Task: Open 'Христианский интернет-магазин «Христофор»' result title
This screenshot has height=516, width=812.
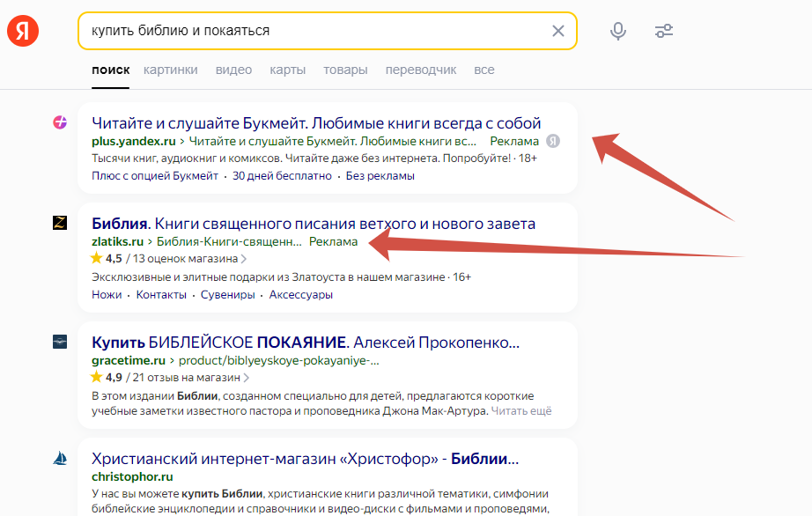Action: click(305, 459)
